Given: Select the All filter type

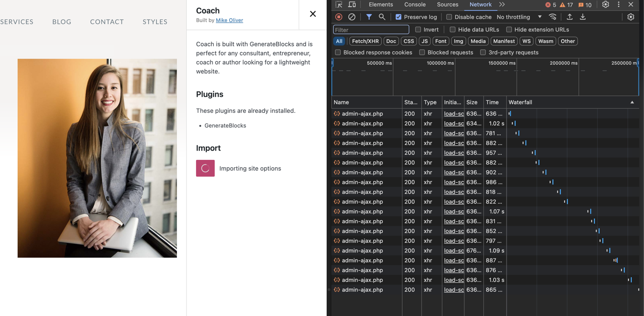Looking at the screenshot, I should click(339, 41).
